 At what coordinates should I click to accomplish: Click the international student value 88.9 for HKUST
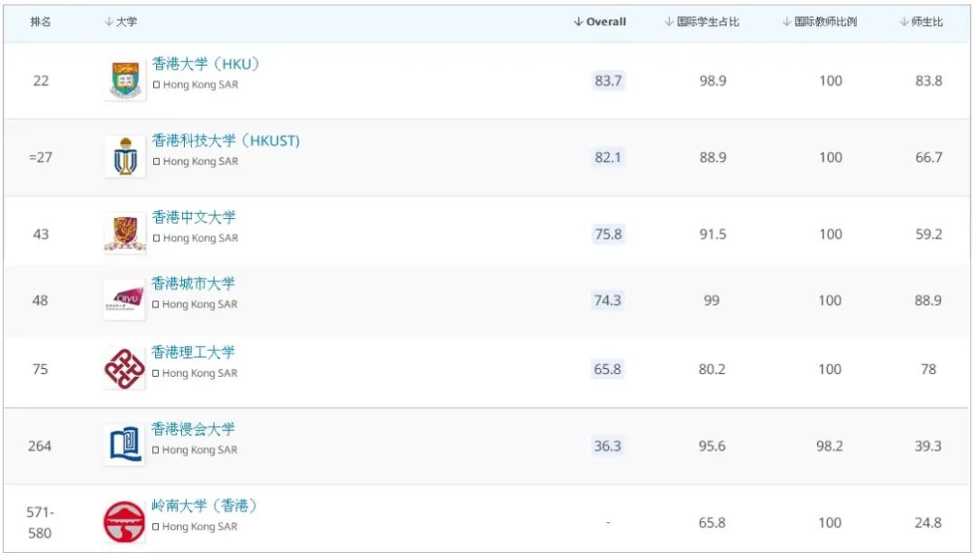(x=712, y=157)
